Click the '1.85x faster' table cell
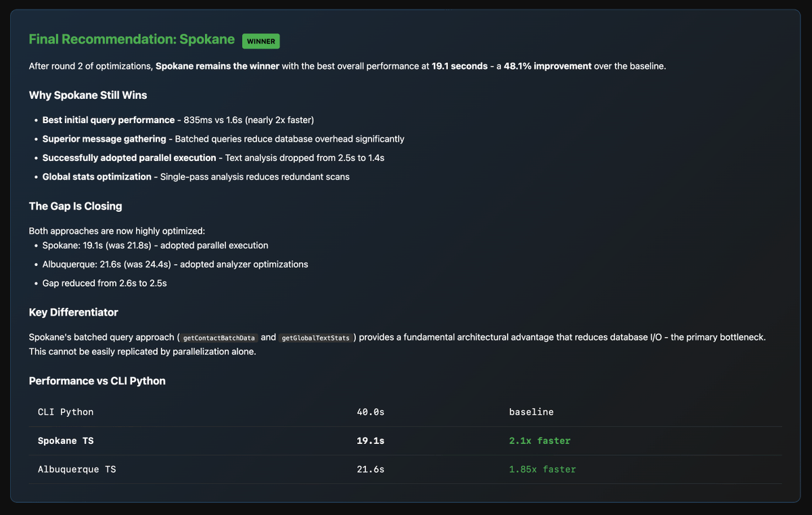 [543, 469]
